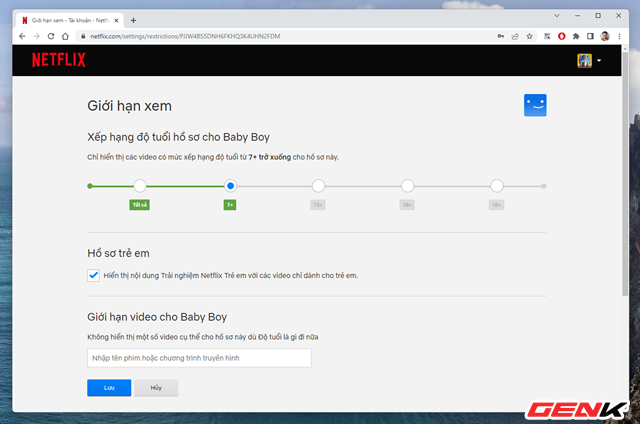Screen dimensions: 640x424
Task: Open the account profile avatar menu
Action: [x=588, y=60]
